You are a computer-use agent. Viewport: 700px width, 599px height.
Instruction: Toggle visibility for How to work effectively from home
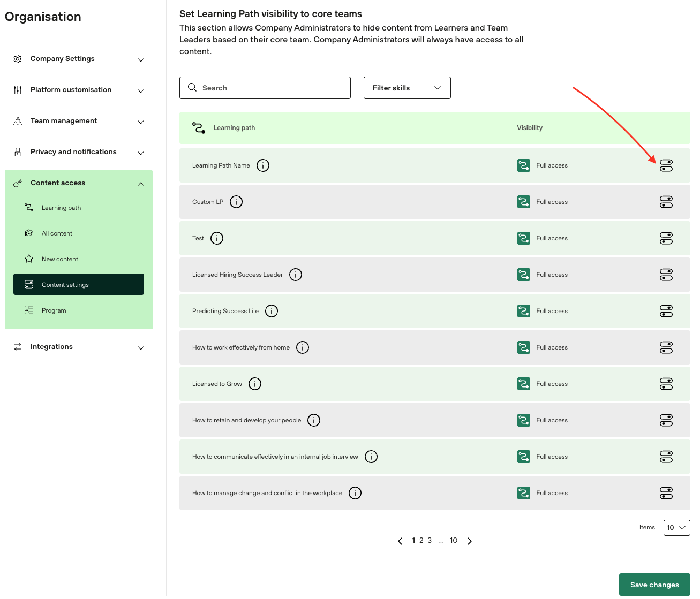[666, 347]
